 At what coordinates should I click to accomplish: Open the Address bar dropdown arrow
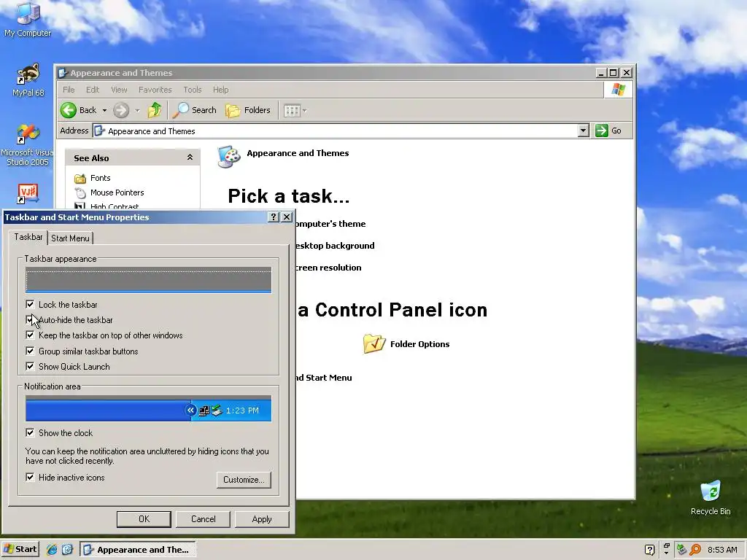[x=583, y=131]
